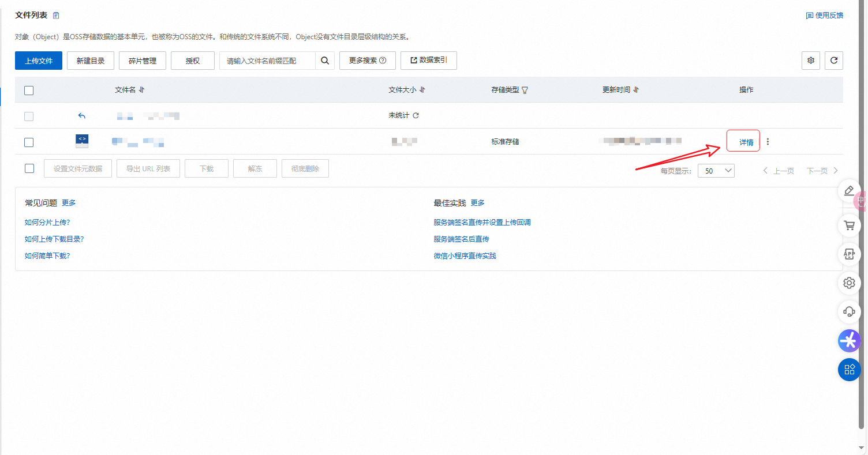This screenshot has height=455, width=868.
Task: Open the 如何分片上传? help link
Action: [x=47, y=223]
